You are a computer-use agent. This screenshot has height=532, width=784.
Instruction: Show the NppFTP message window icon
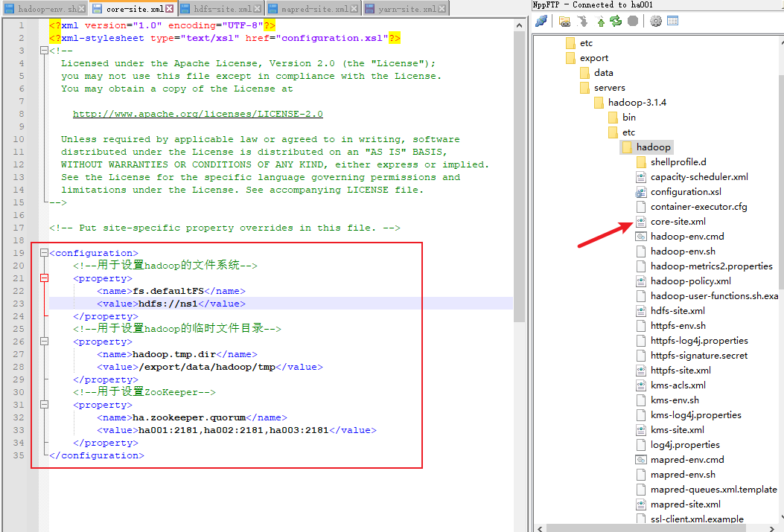tap(672, 21)
